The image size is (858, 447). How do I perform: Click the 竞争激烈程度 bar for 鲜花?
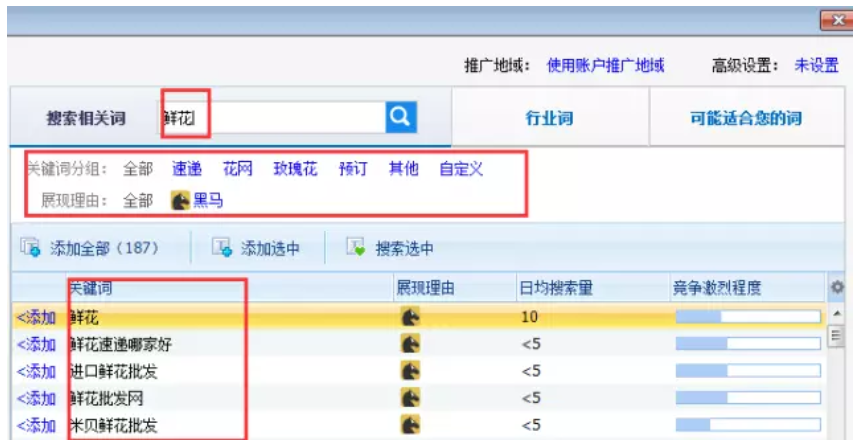[748, 317]
